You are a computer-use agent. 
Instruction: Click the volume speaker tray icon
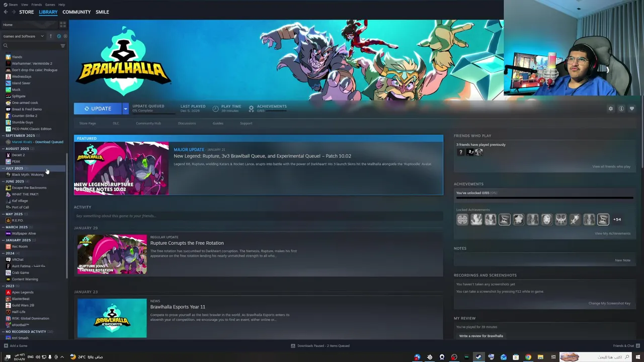coord(38,357)
